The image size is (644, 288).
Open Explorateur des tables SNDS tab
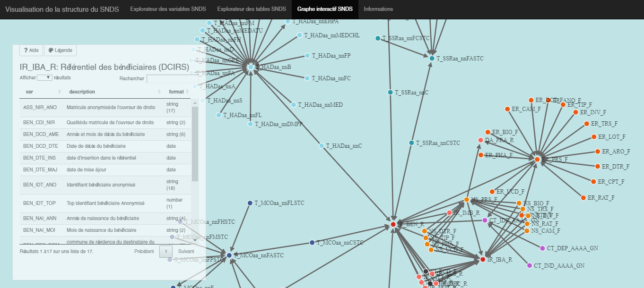point(252,9)
